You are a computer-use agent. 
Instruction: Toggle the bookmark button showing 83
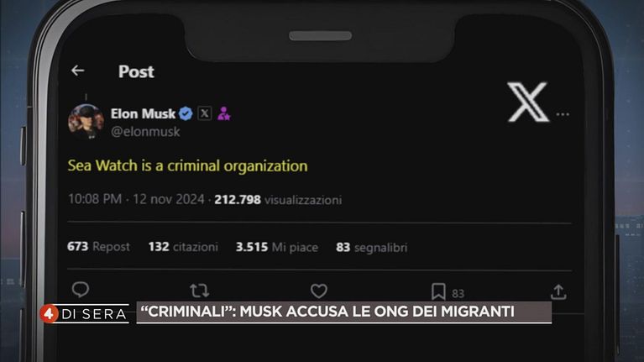click(x=439, y=291)
